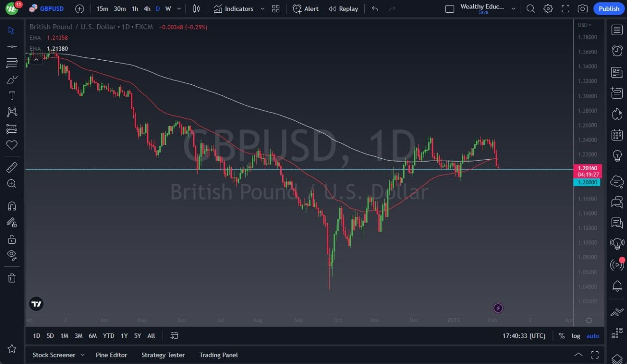The image size is (627, 364).
Task: Open the Hotlists flame panel
Action: (x=617, y=114)
